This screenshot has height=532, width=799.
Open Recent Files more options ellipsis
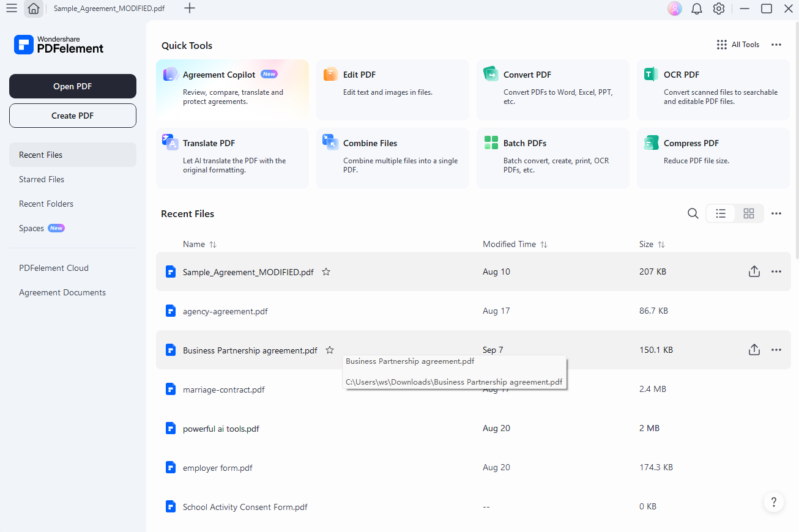point(776,213)
